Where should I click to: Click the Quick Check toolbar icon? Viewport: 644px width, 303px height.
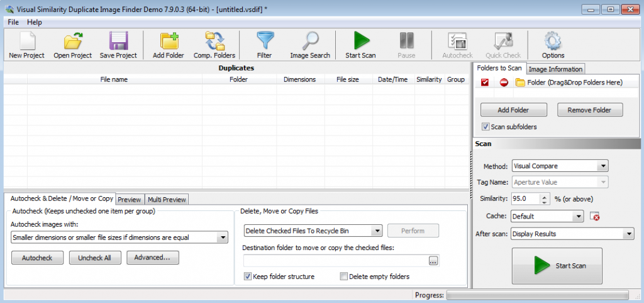point(502,45)
